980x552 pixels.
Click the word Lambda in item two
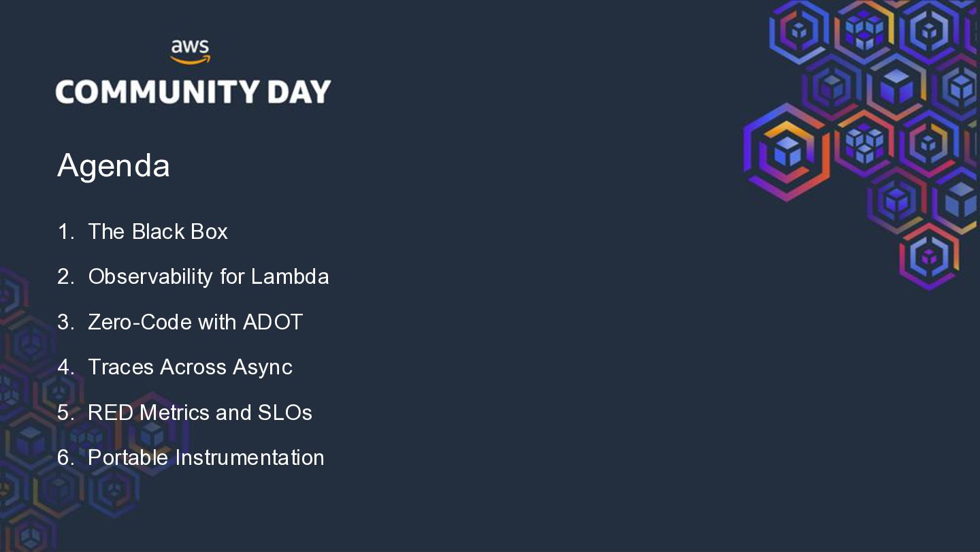click(290, 276)
